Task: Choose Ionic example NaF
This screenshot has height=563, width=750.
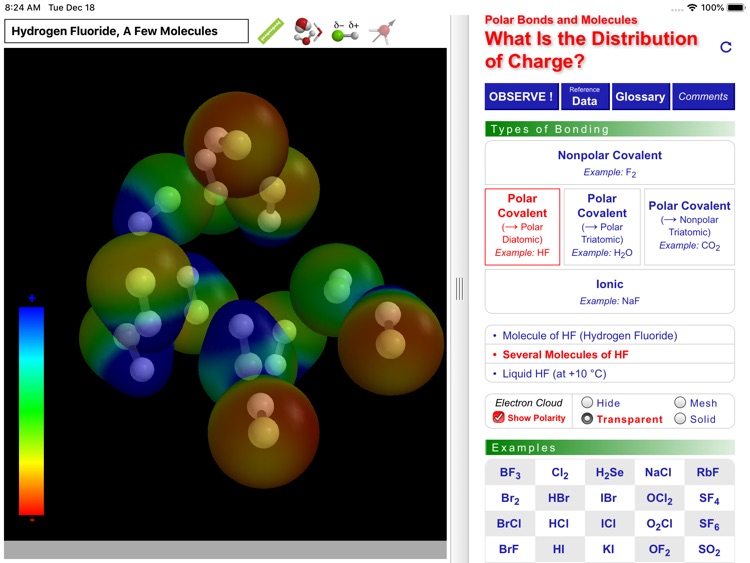Action: (609, 291)
